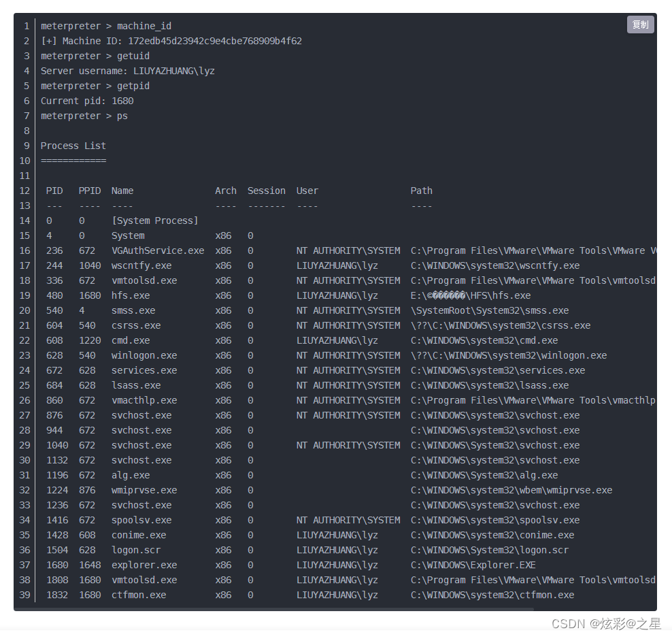
Task: Click the \SystemRoot\System32\smss.exe path
Action: [x=490, y=310]
